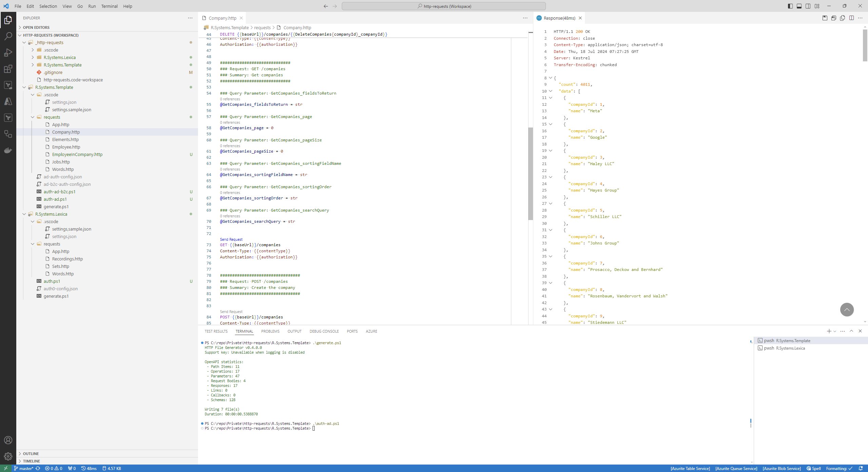Open Run and Debug view
Image resolution: width=868 pixels, height=472 pixels.
[x=8, y=53]
